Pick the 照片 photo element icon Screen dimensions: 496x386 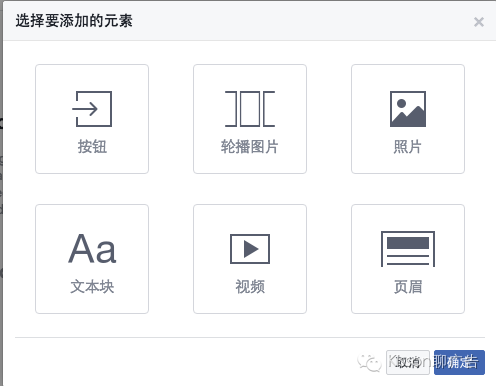408,109
